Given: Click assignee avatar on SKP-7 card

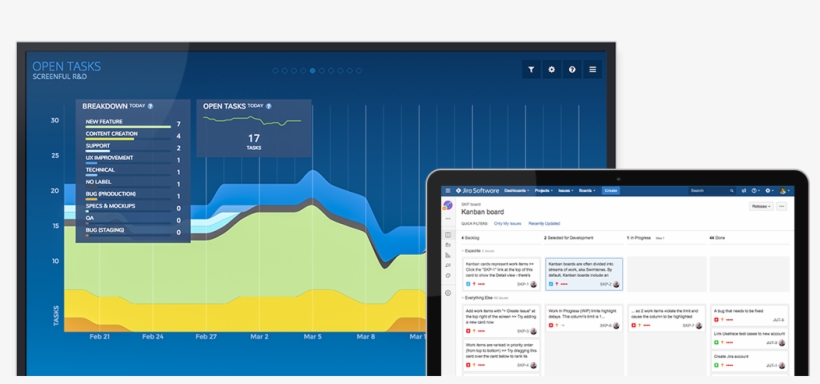Looking at the screenshot, I should click(699, 325).
